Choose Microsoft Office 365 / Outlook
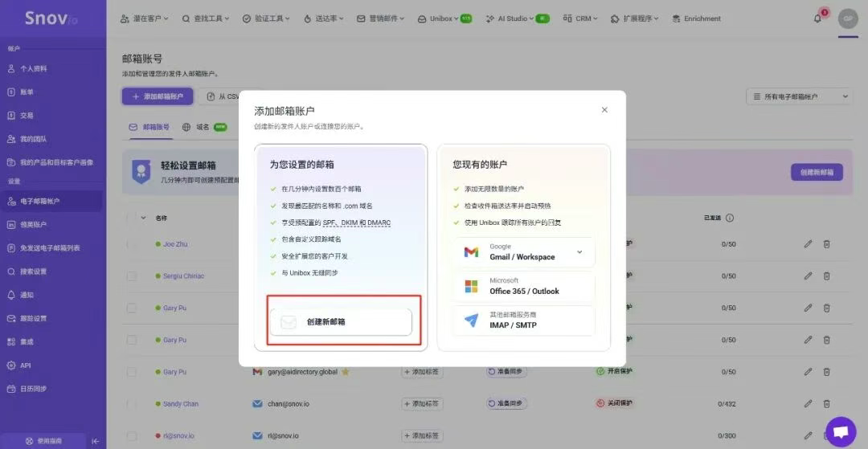This screenshot has height=449, width=868. pos(524,287)
